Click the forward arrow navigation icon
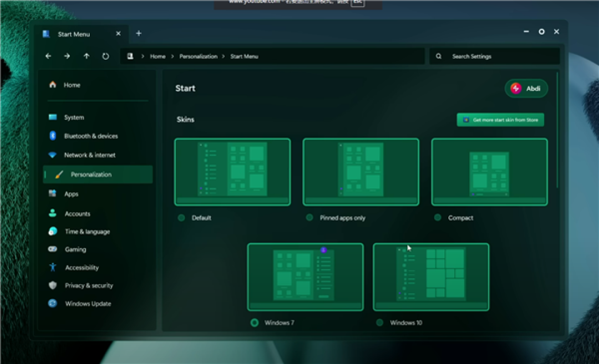This screenshot has height=364, width=599. [x=67, y=56]
